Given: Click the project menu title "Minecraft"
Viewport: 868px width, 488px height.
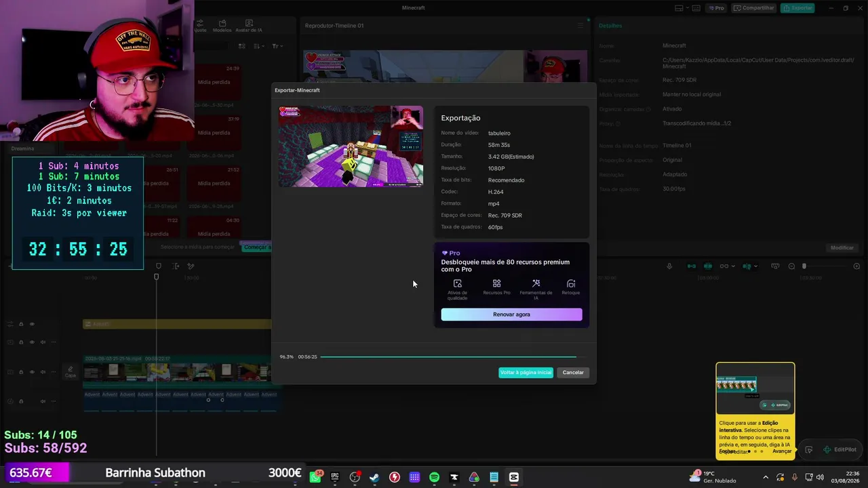Looking at the screenshot, I should [414, 8].
